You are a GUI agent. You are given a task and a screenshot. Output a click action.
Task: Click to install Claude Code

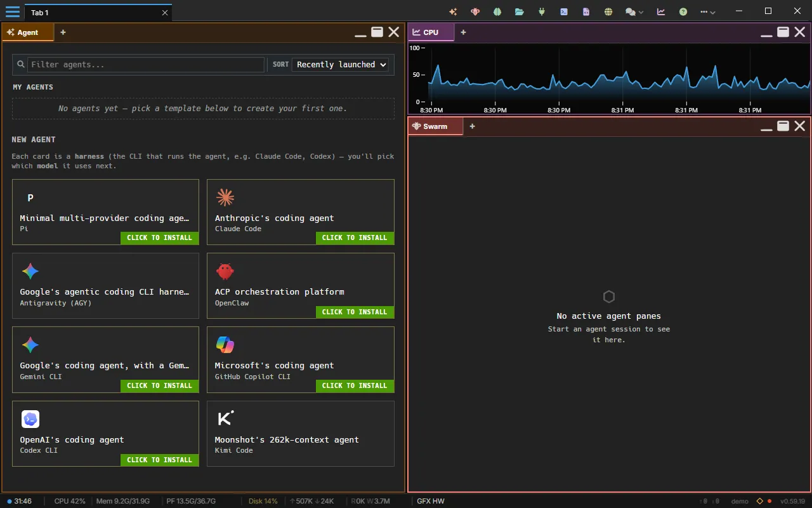click(355, 238)
